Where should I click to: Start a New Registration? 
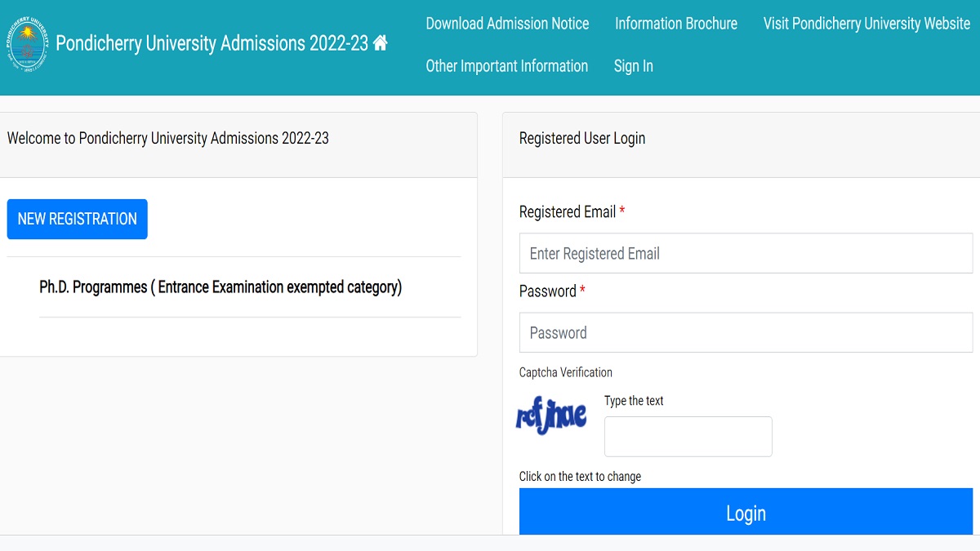point(78,219)
